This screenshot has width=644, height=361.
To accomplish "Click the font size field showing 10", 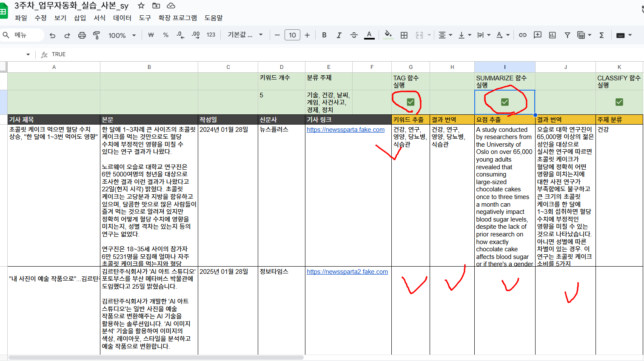I will click(x=292, y=35).
